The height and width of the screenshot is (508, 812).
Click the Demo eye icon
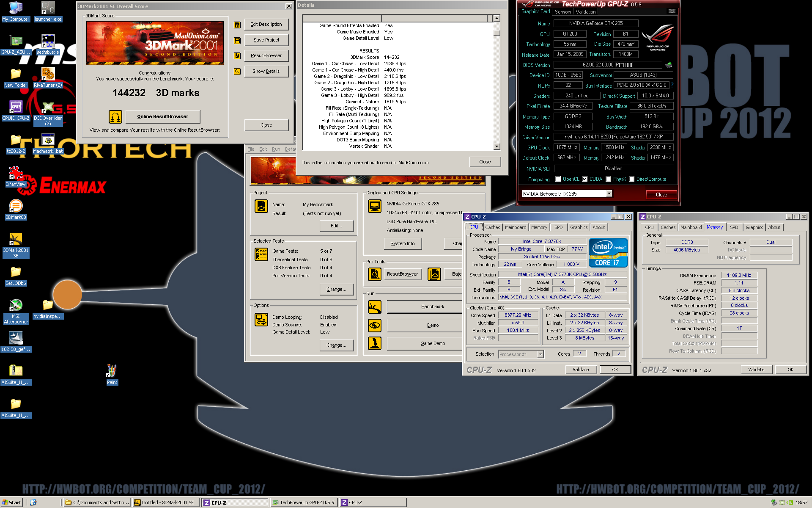[375, 325]
